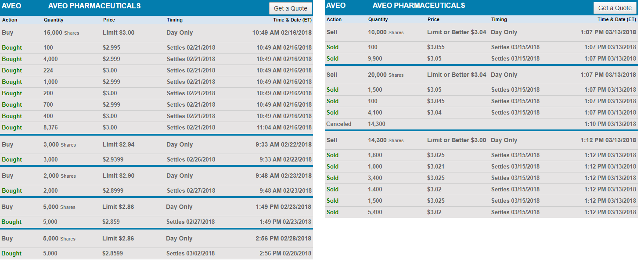Select the Bought 8,376 shares row
This screenshot has height=262, width=644.
pyautogui.click(x=156, y=128)
